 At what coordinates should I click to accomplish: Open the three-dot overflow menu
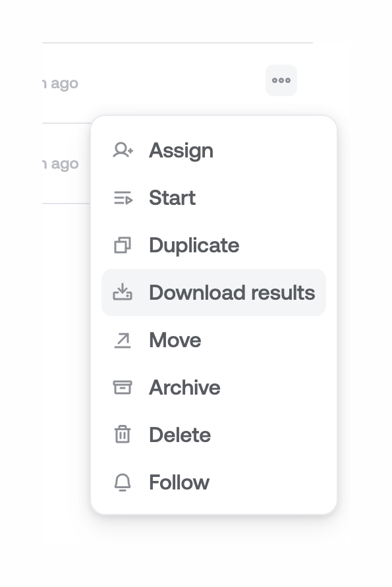281,80
